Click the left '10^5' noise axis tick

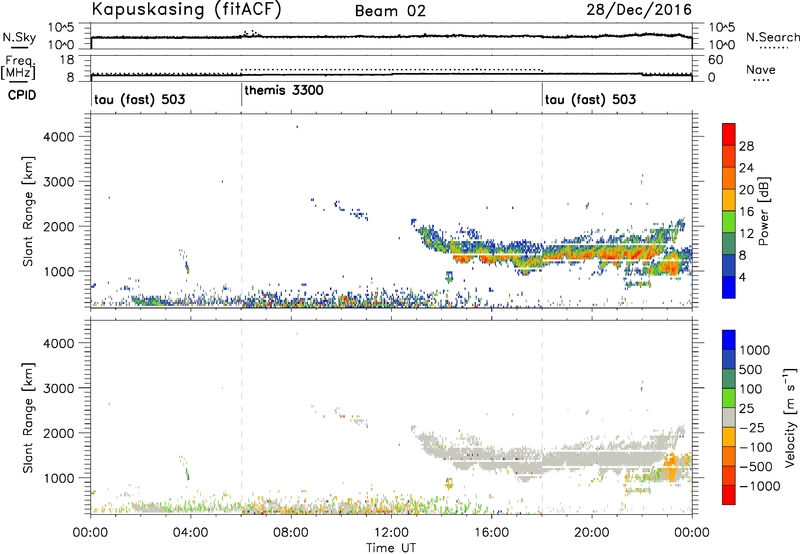click(62, 28)
